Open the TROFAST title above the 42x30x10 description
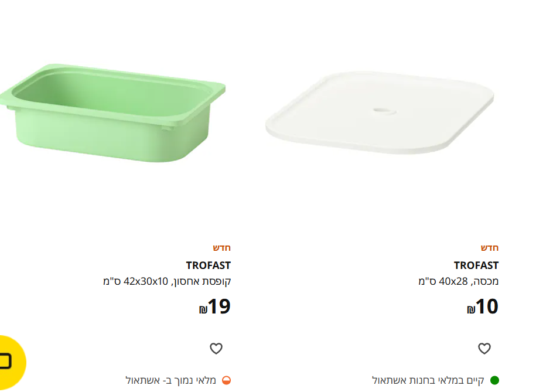The image size is (536, 392). tap(208, 265)
